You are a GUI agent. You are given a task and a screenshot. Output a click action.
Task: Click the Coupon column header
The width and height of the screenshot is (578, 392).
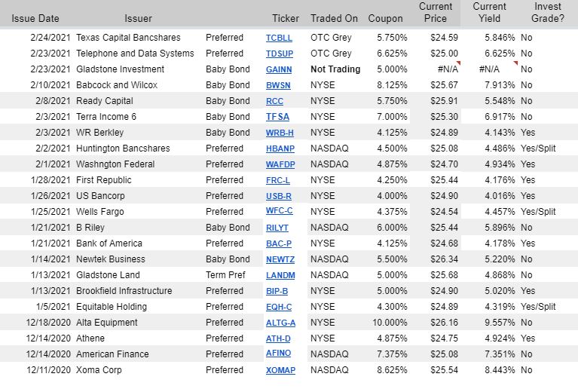(385, 18)
